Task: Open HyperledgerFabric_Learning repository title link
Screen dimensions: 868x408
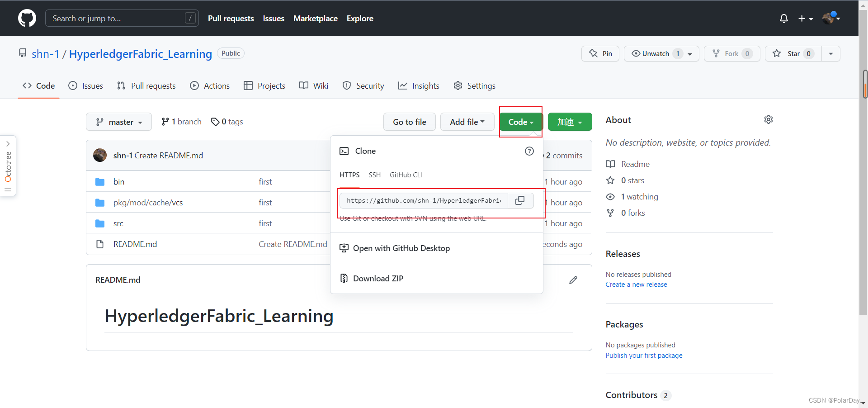Action: 141,54
